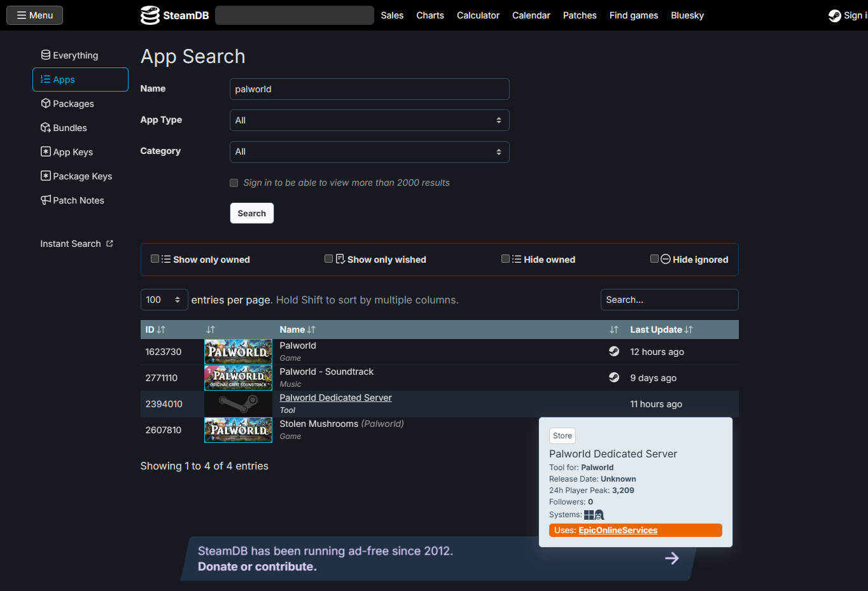Viewport: 868px width, 591px height.
Task: Click the SteamDB database logo icon
Action: point(150,15)
